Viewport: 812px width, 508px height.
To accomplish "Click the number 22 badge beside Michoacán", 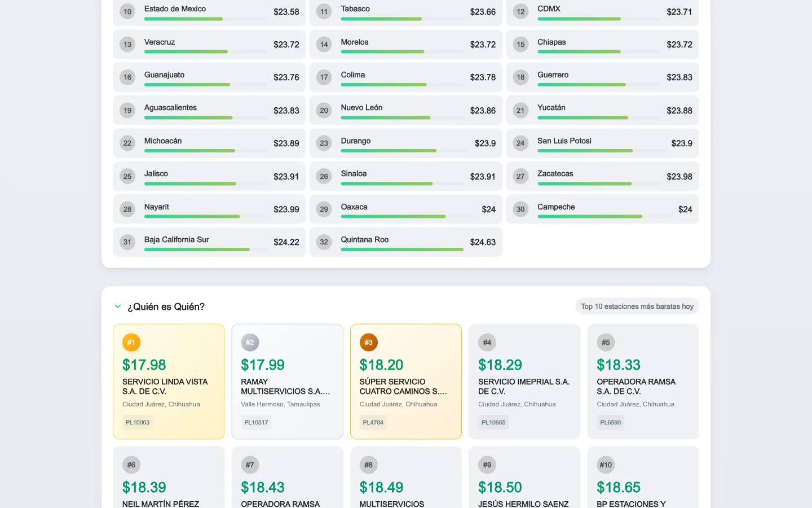I will (127, 143).
